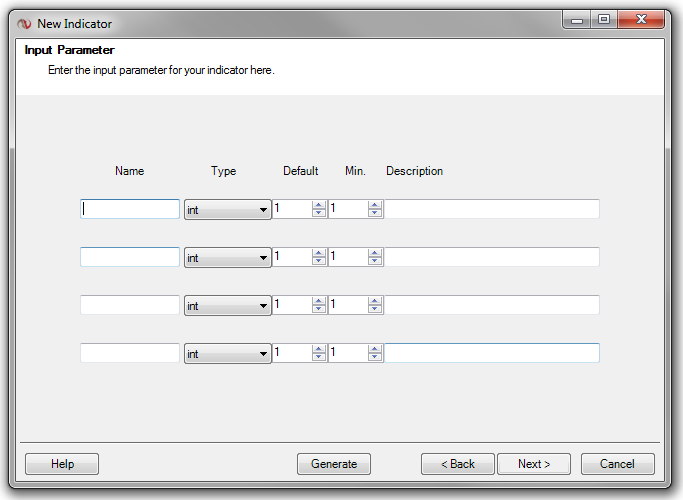Decrease first row Min value
The width and height of the screenshot is (683, 500).
pos(375,213)
